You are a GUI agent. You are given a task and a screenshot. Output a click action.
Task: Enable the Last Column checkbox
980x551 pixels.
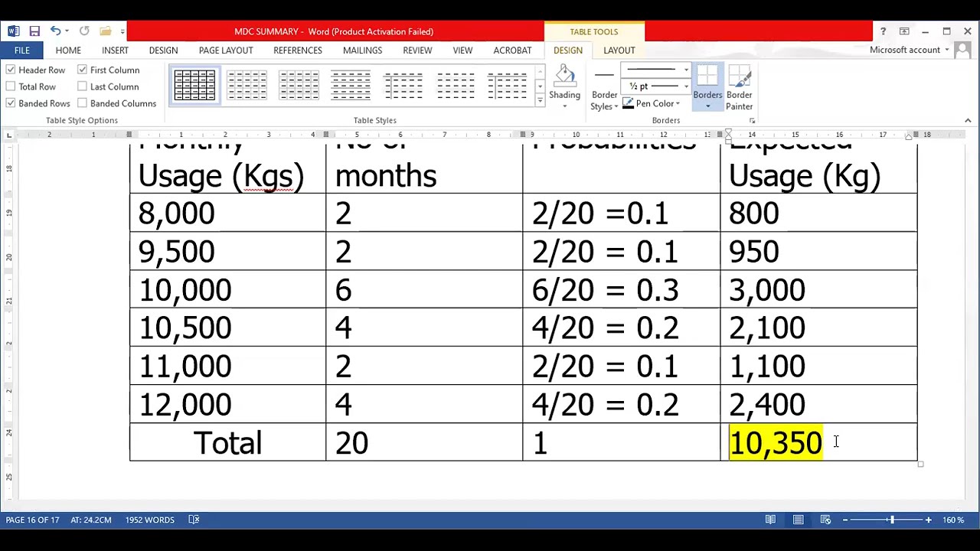click(82, 86)
